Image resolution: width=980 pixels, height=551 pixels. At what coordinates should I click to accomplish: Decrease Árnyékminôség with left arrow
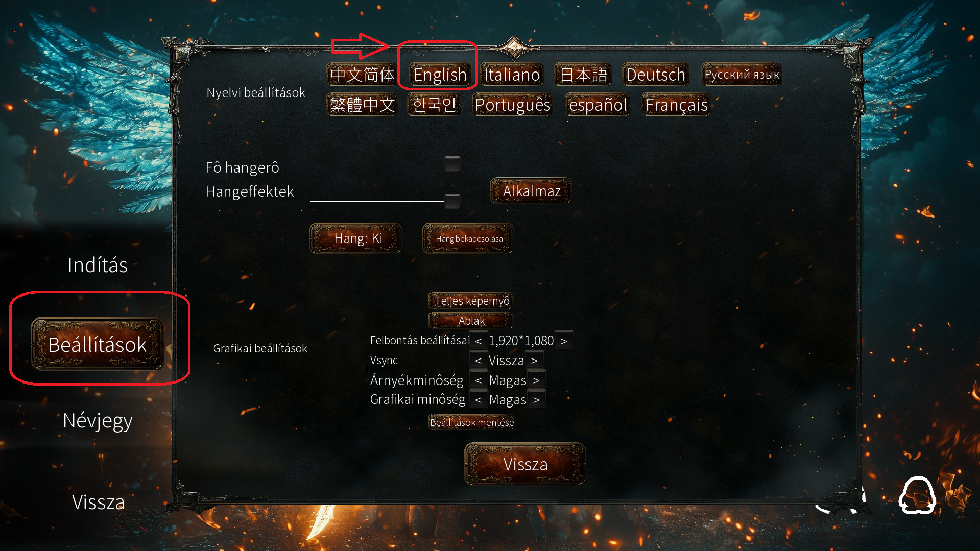[x=479, y=380]
